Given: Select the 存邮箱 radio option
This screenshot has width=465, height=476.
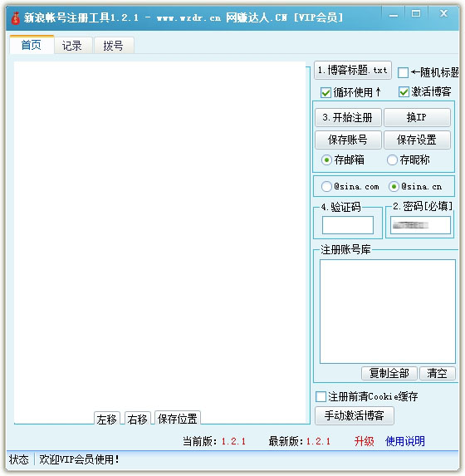Looking at the screenshot, I should [326, 159].
